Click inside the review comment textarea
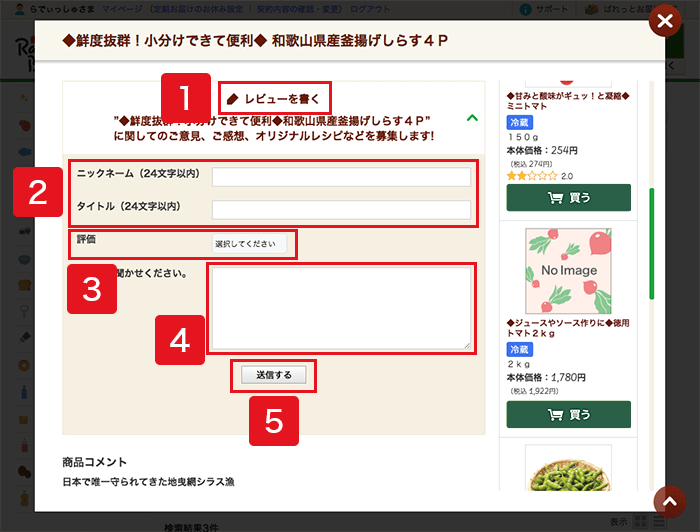700x532 pixels. pos(340,308)
